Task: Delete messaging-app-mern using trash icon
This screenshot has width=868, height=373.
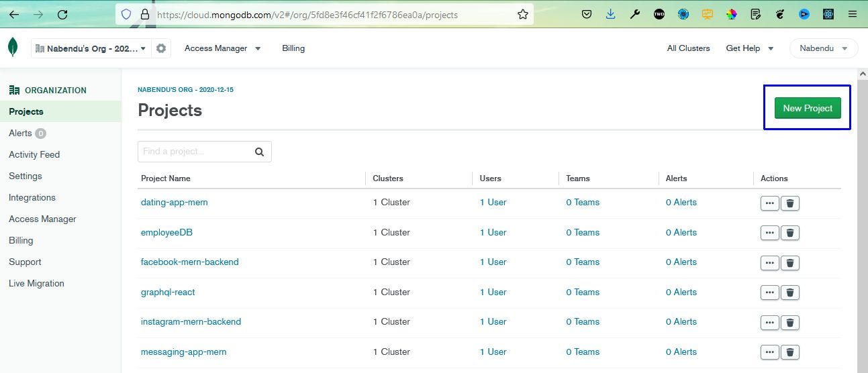Action: click(x=790, y=352)
